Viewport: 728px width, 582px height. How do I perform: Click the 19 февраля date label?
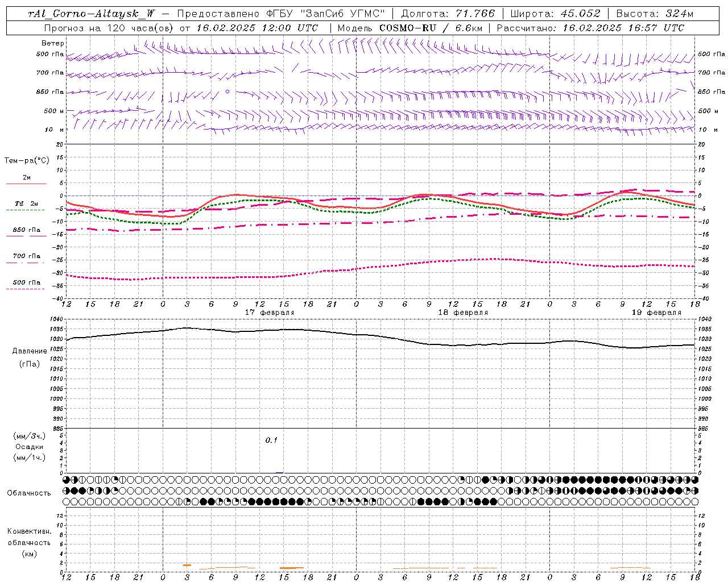(656, 313)
